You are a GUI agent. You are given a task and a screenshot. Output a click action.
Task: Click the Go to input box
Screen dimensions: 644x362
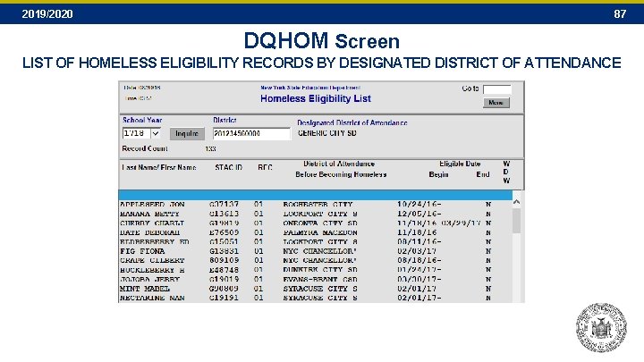click(x=497, y=89)
